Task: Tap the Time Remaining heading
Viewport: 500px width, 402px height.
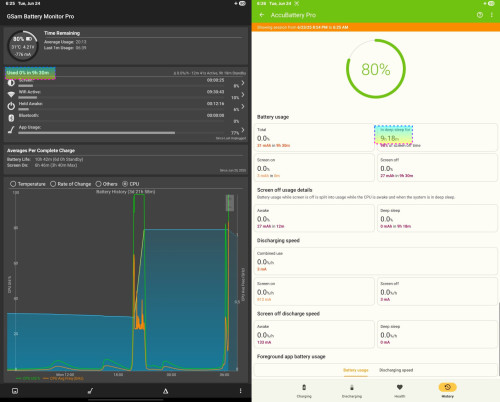Action: pos(62,33)
